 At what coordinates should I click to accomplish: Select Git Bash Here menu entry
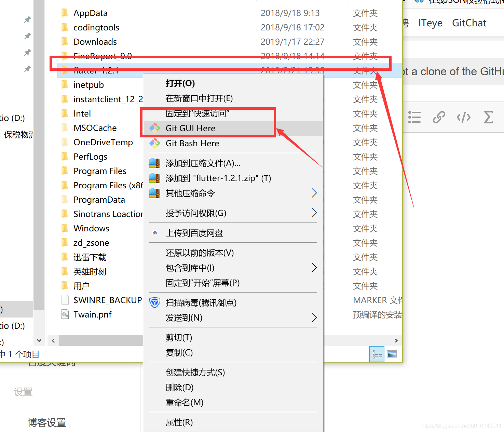click(233, 143)
